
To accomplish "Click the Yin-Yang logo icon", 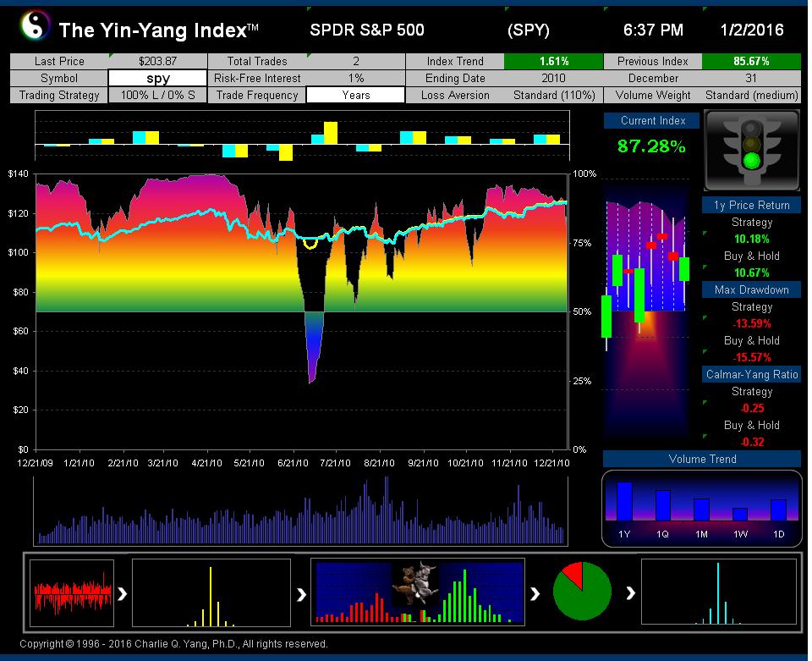I will [x=36, y=25].
